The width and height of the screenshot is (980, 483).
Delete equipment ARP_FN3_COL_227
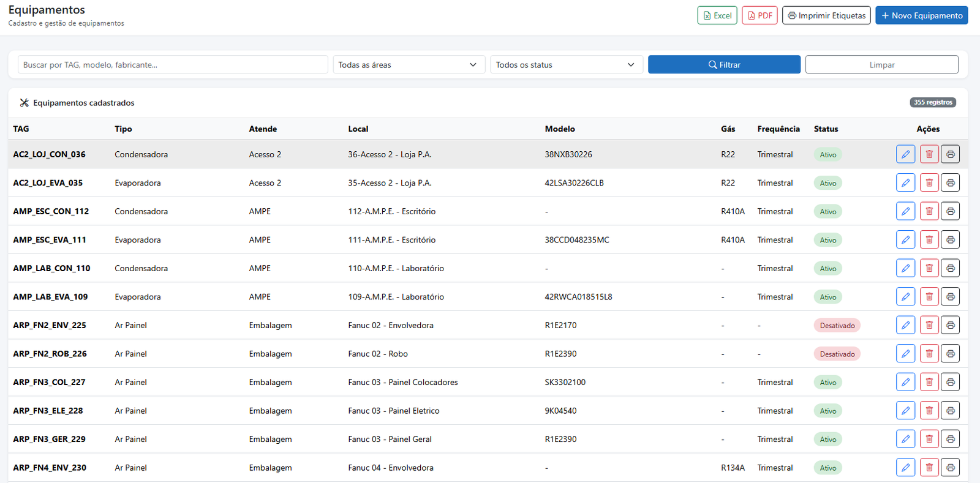coord(929,382)
